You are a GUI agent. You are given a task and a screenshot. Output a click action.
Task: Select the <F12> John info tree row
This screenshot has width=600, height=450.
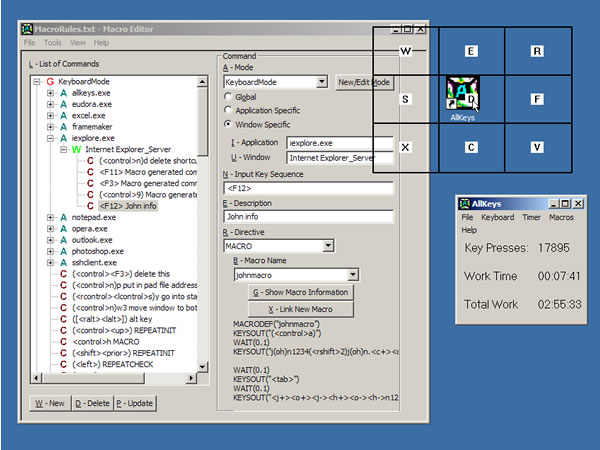(x=128, y=206)
